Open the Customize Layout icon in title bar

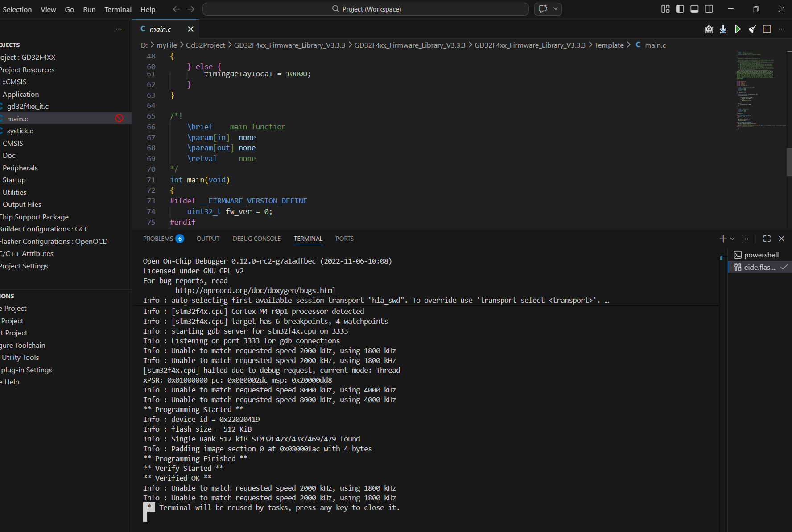click(665, 9)
